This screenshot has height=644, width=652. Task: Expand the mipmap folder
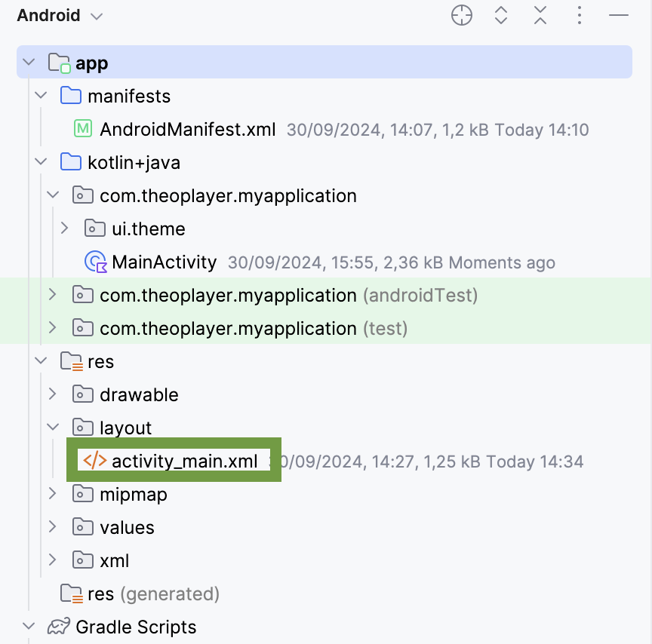click(52, 495)
